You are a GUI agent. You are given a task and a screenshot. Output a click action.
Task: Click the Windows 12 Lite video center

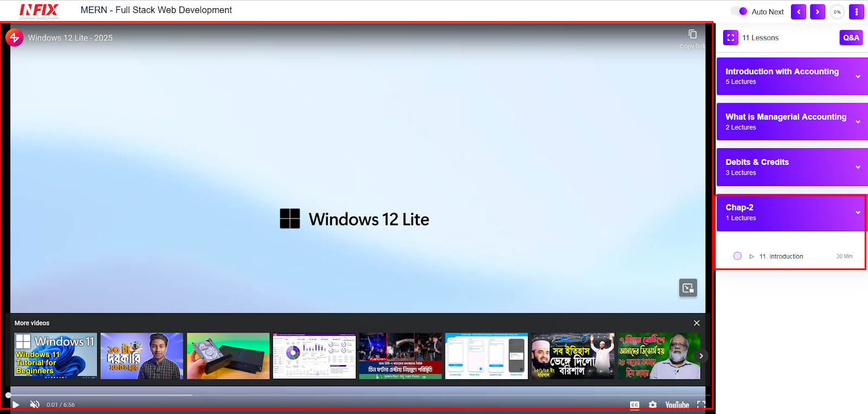pyautogui.click(x=355, y=219)
